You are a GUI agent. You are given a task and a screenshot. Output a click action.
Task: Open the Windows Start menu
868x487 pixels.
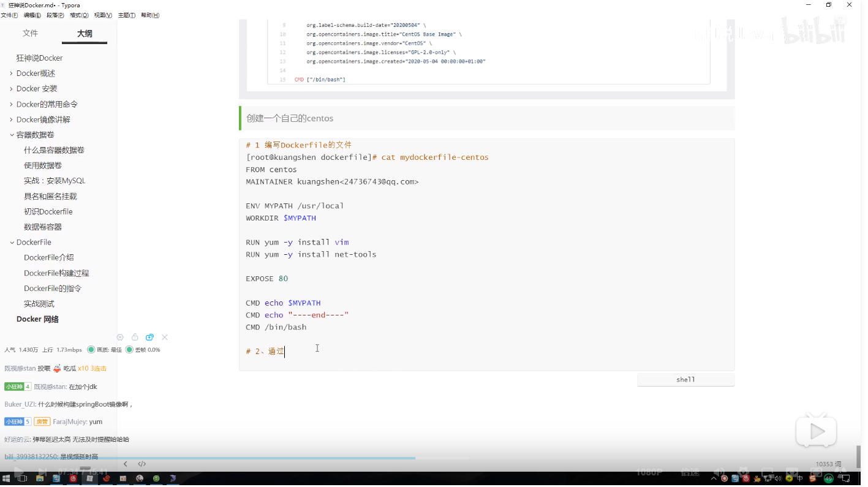(7, 478)
